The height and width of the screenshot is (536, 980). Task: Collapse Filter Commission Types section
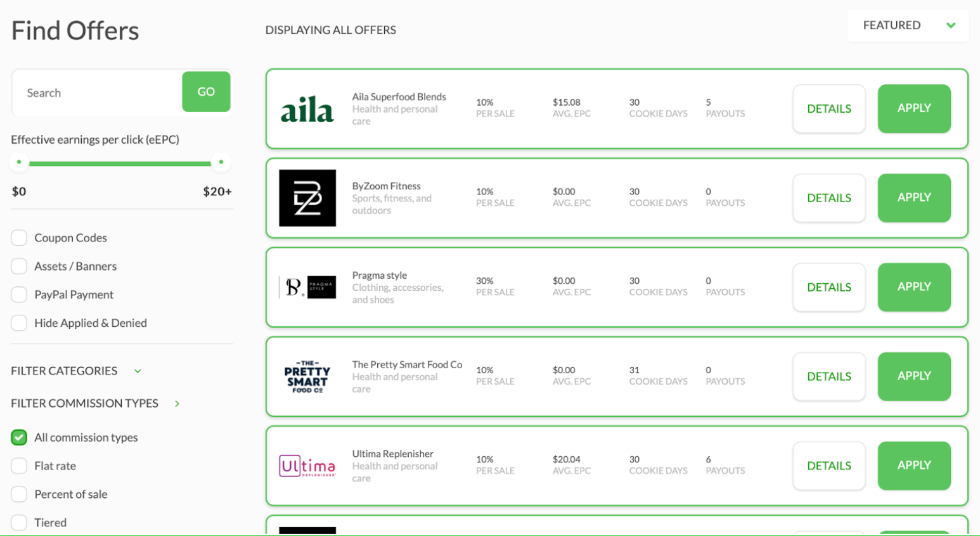coord(96,404)
